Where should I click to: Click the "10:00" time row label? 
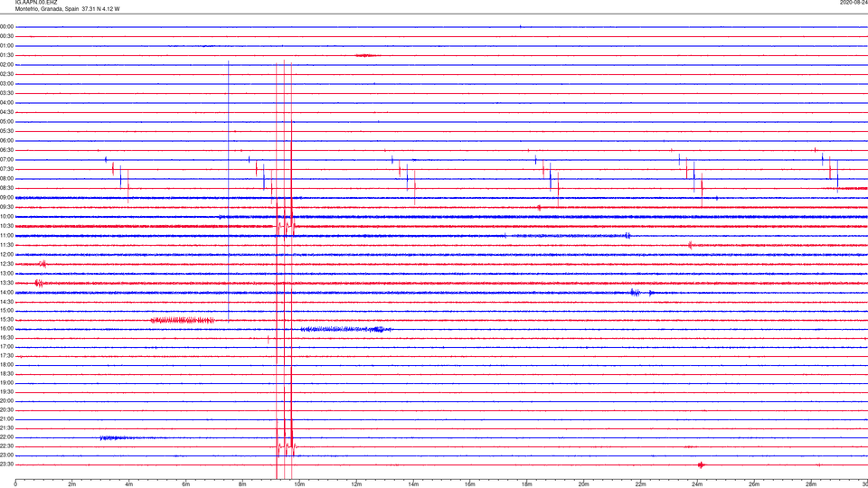(x=7, y=217)
